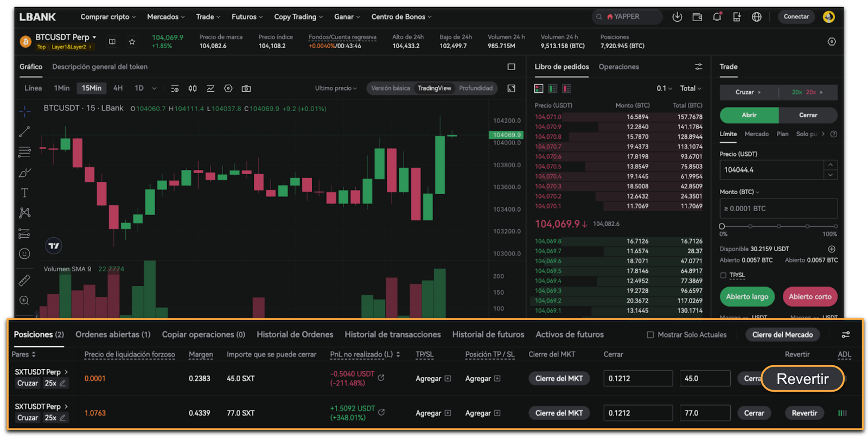
Task: Activate the ruler measure tool
Action: [x=24, y=280]
